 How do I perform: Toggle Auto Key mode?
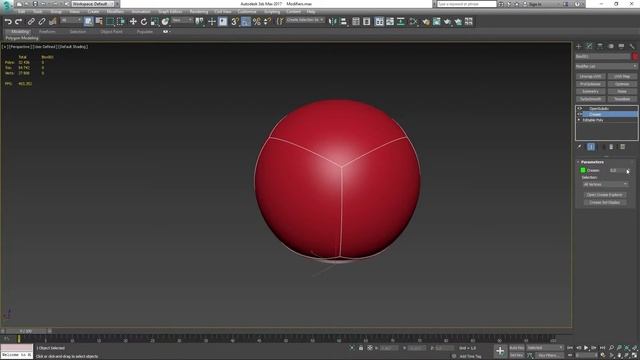point(517,348)
